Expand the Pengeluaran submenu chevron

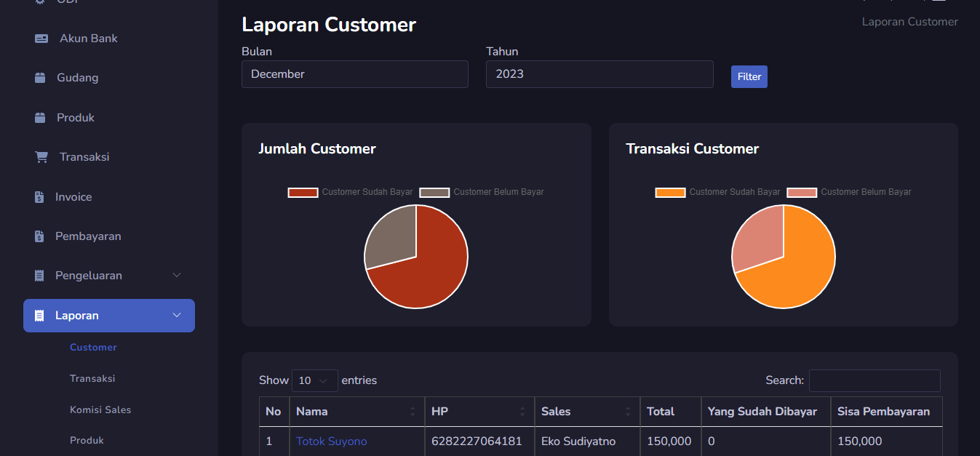(x=177, y=276)
